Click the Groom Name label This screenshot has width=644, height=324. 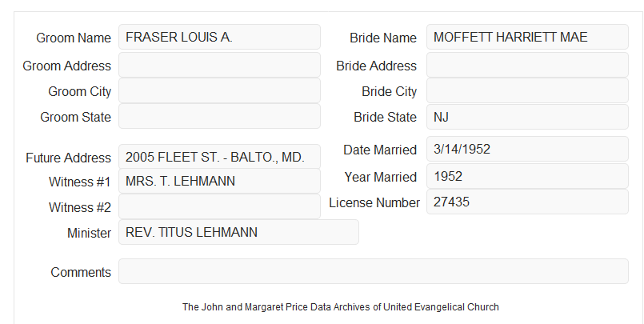[x=74, y=38]
